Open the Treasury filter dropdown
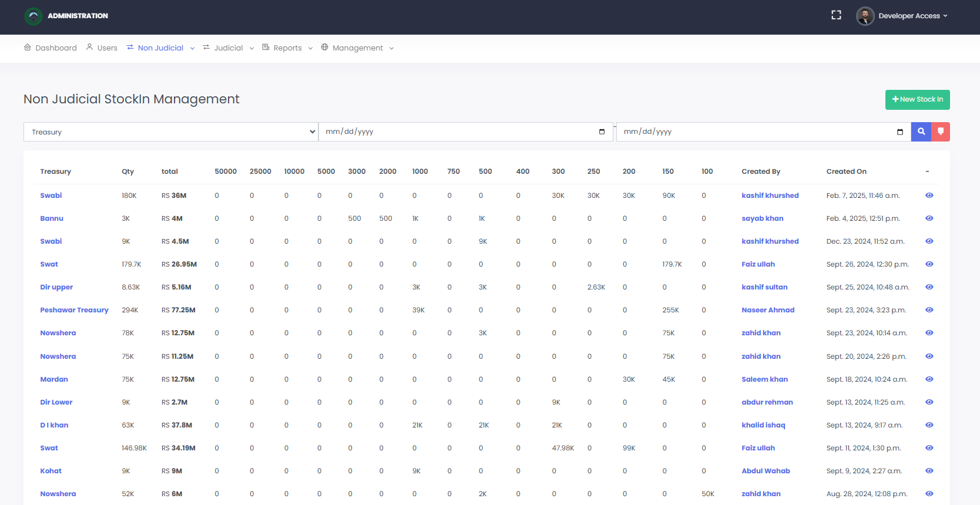The width and height of the screenshot is (980, 505). pyautogui.click(x=171, y=132)
